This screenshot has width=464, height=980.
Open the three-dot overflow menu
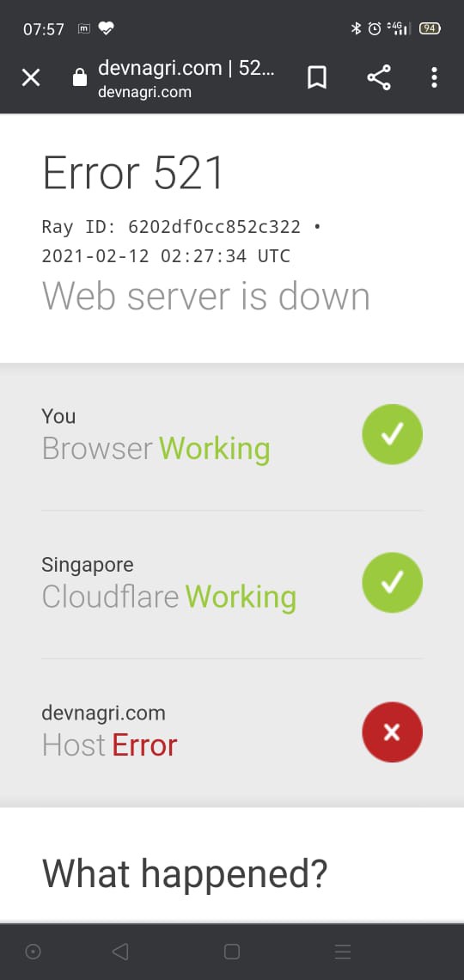coord(434,77)
